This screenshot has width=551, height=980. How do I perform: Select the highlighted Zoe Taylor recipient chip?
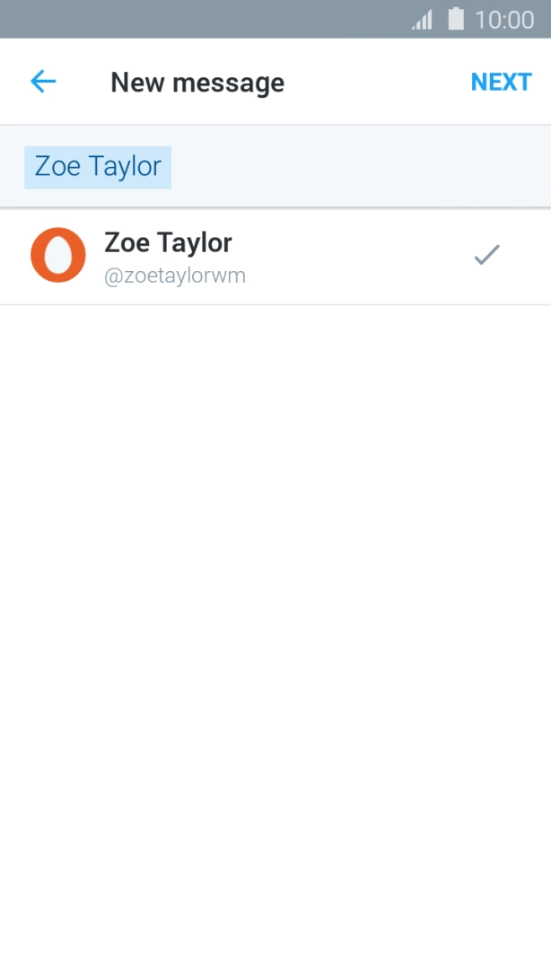(98, 167)
